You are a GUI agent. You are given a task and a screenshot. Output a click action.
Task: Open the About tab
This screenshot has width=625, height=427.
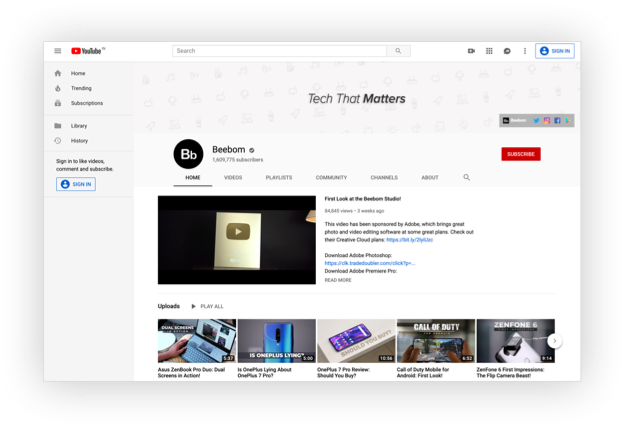tap(430, 177)
